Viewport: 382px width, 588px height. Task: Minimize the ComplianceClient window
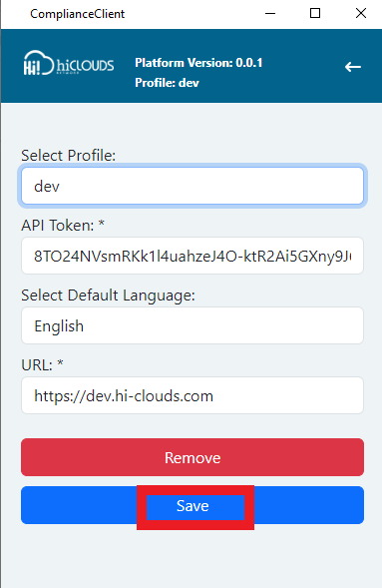(270, 14)
